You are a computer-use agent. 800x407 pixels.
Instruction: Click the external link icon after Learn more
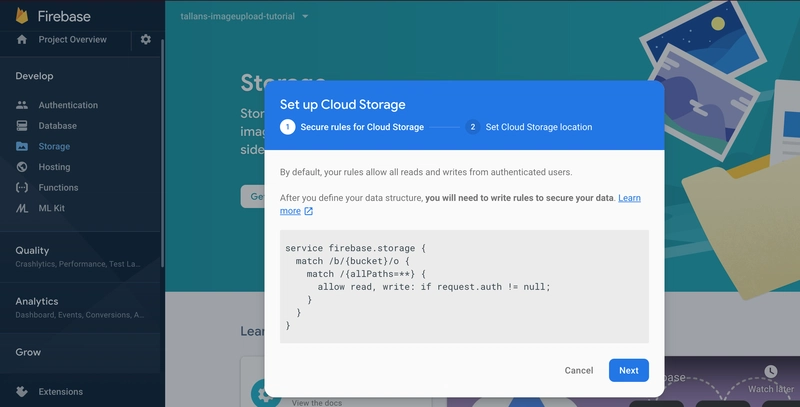point(309,211)
